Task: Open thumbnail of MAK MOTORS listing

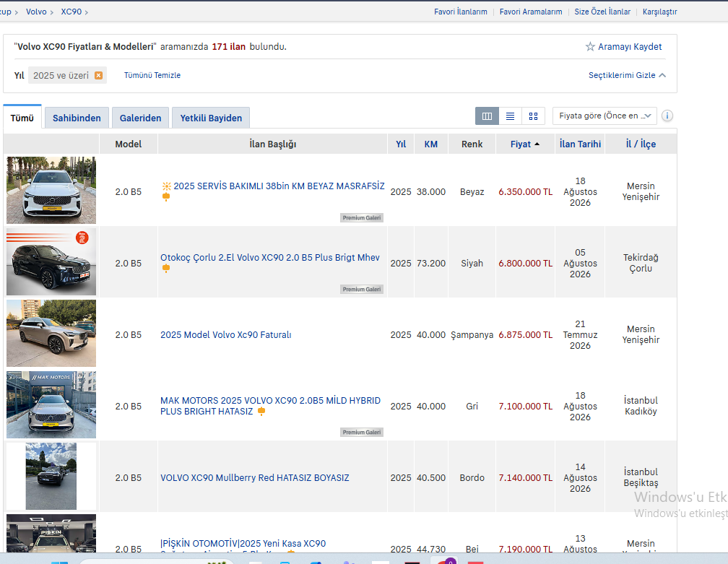Action: [51, 405]
